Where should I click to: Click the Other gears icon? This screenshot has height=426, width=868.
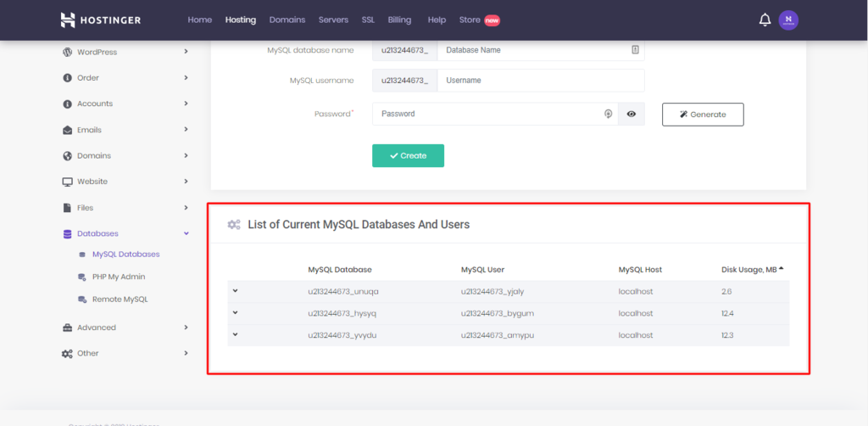[x=67, y=353]
